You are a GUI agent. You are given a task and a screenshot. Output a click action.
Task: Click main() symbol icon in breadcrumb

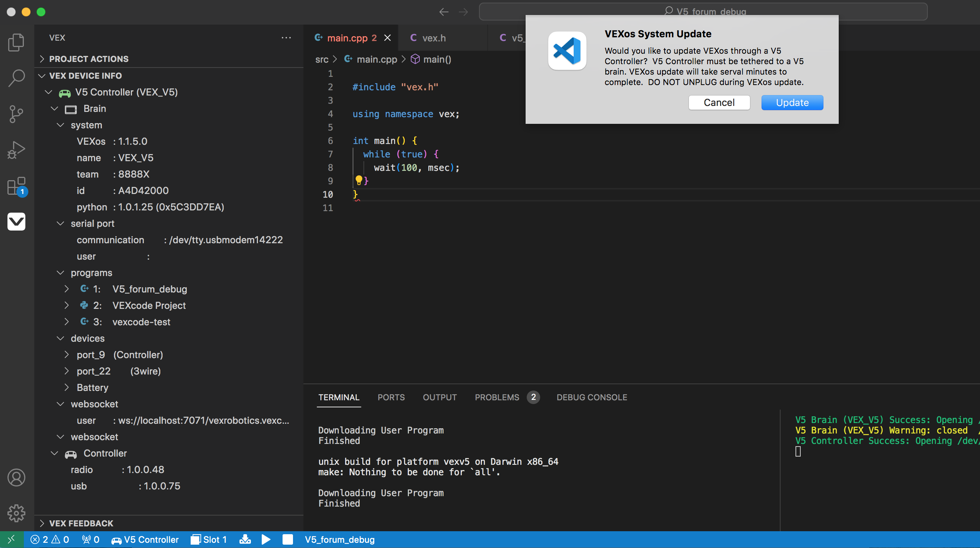415,59
